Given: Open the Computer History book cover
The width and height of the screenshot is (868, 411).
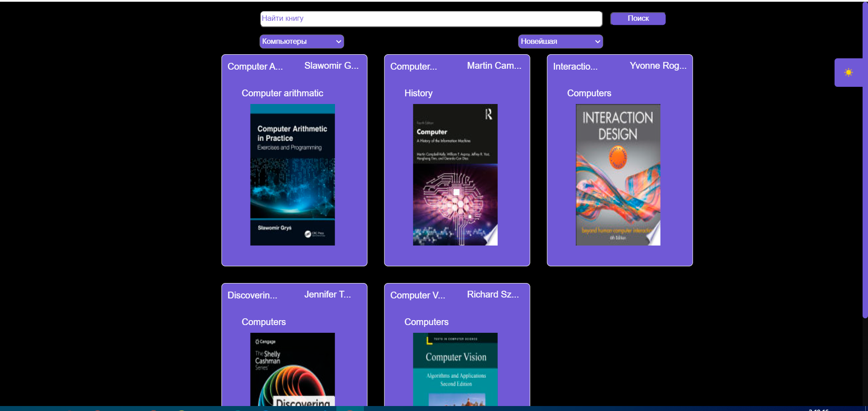Looking at the screenshot, I should pyautogui.click(x=455, y=175).
